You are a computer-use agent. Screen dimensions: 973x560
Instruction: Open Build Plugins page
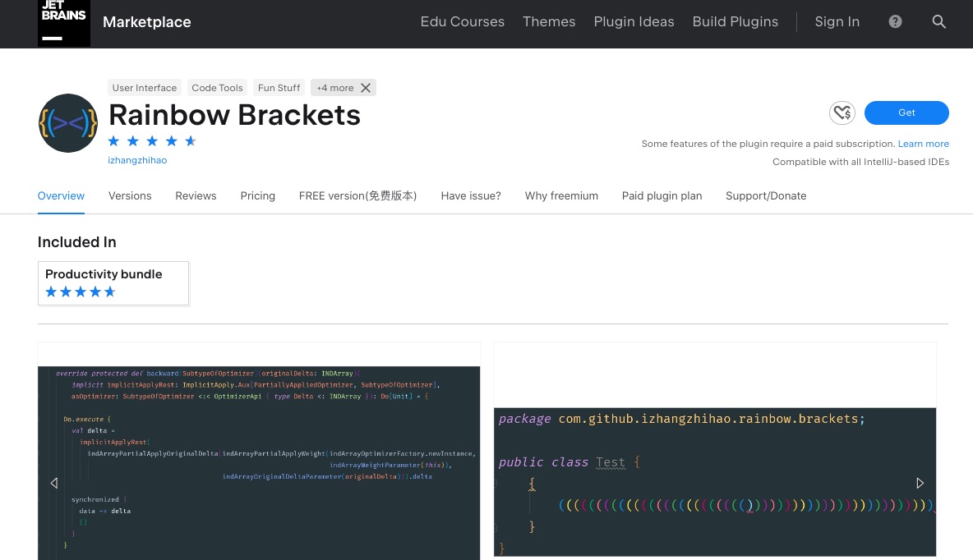736,21
